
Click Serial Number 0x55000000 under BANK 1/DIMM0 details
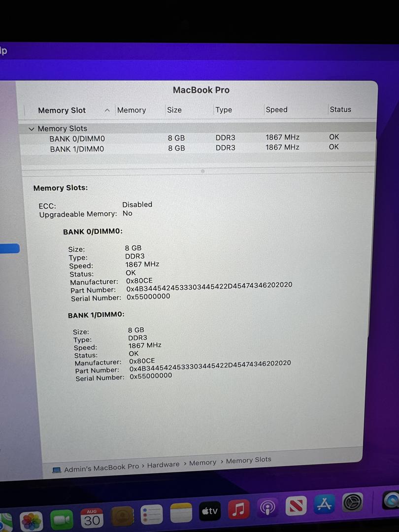click(x=151, y=376)
